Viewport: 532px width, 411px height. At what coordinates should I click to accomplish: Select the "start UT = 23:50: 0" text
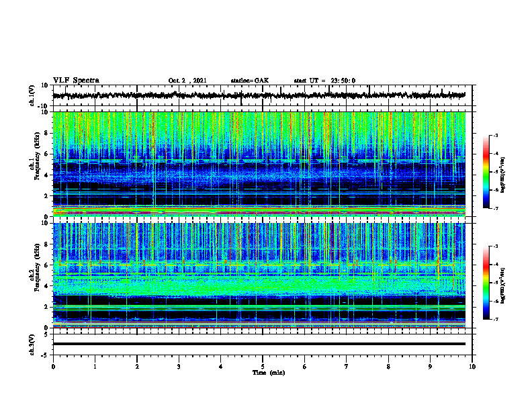tap(324, 81)
